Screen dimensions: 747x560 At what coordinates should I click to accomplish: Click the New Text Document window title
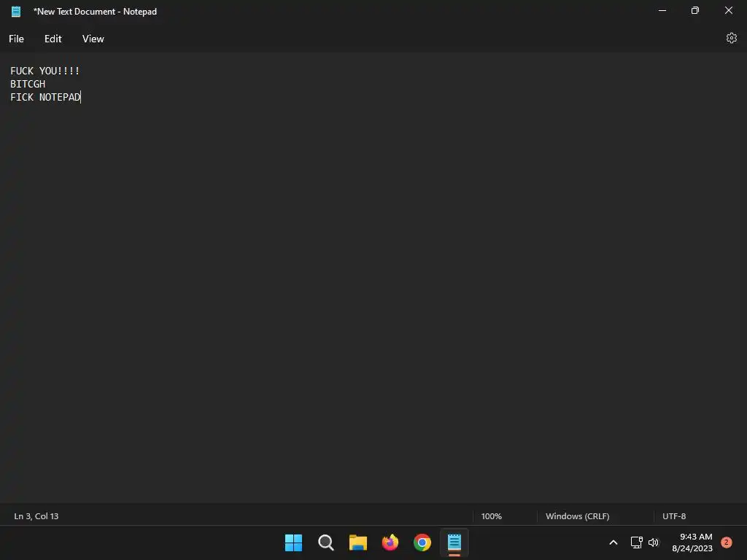point(95,12)
